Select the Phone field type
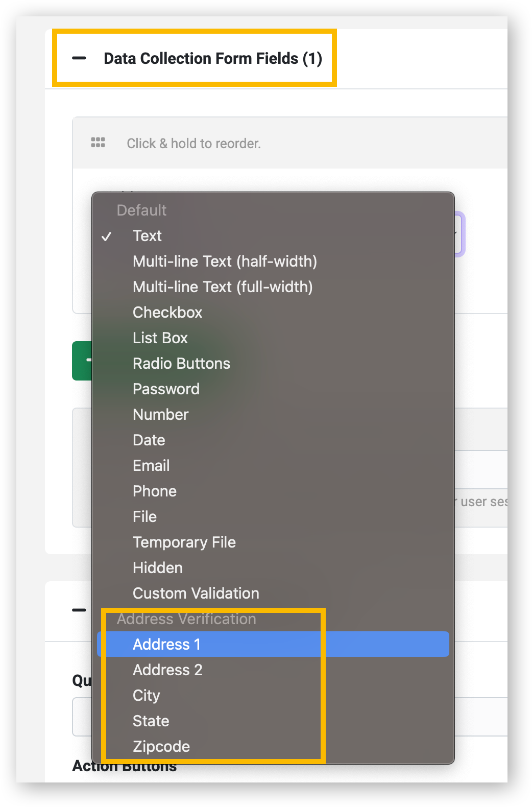532x807 pixels. point(155,491)
